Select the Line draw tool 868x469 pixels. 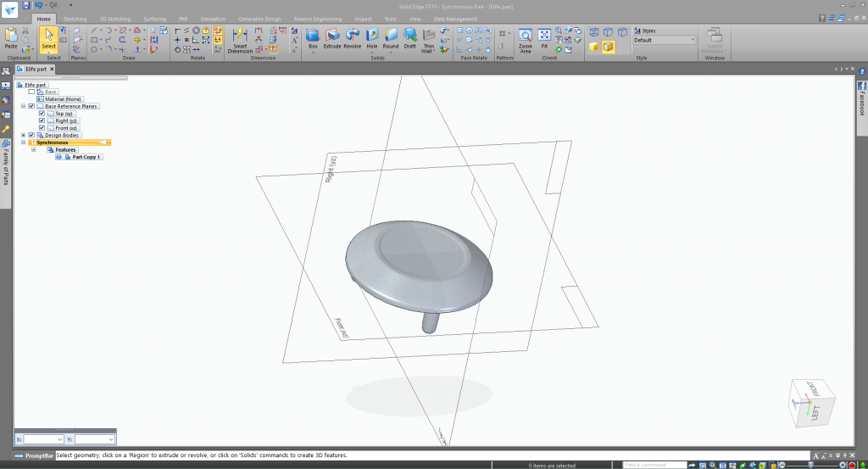click(94, 31)
